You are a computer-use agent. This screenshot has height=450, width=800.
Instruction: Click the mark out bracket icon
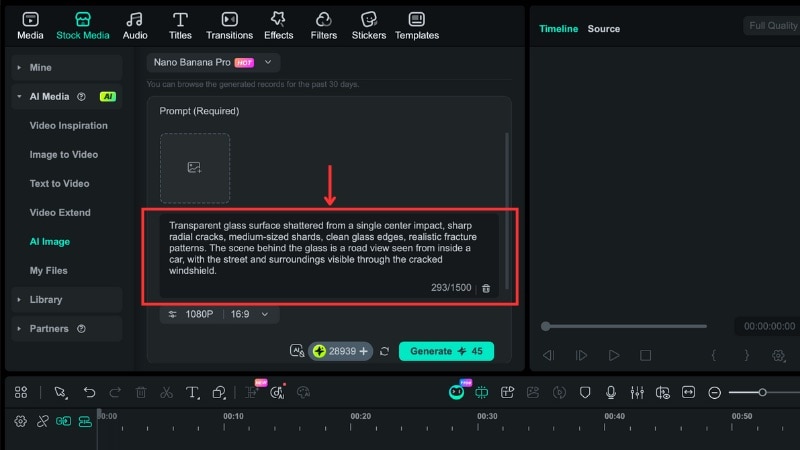pyautogui.click(x=746, y=355)
